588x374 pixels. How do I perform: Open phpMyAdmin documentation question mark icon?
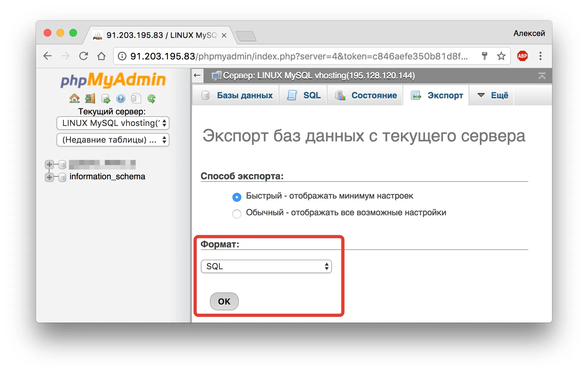[x=121, y=99]
